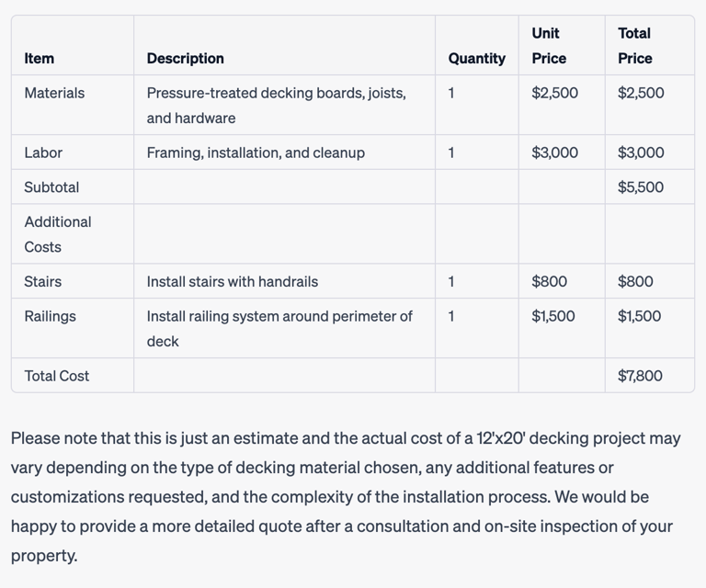Viewport: 706px width, 588px height.
Task: Click the estimate disclaimer paragraph
Action: [346, 497]
